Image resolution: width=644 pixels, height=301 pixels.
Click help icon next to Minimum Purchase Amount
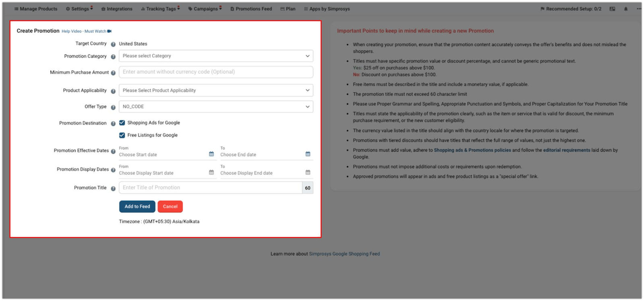click(x=113, y=73)
